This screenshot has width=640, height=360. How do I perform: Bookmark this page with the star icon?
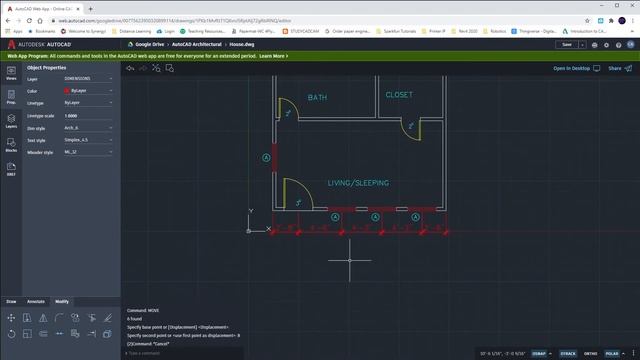(x=587, y=20)
